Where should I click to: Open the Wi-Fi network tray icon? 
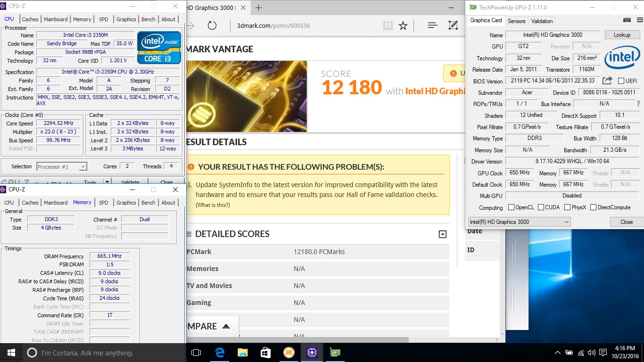click(x=581, y=353)
